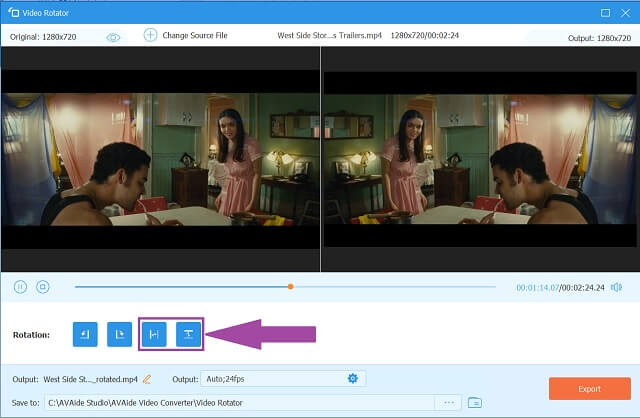Viewport: 640px width, 418px height.
Task: Toggle the original preview eye icon
Action: pyautogui.click(x=113, y=38)
